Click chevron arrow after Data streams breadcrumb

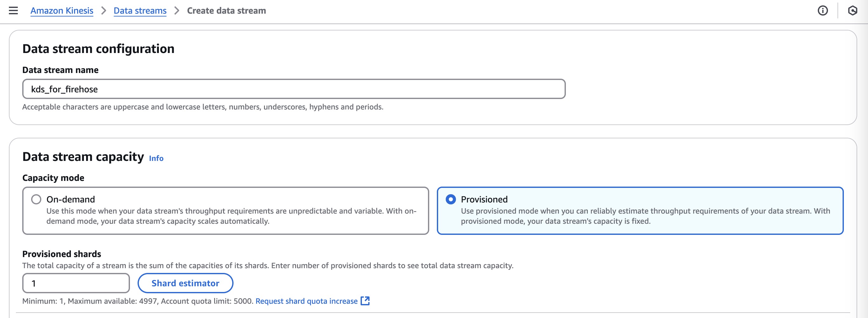177,11
